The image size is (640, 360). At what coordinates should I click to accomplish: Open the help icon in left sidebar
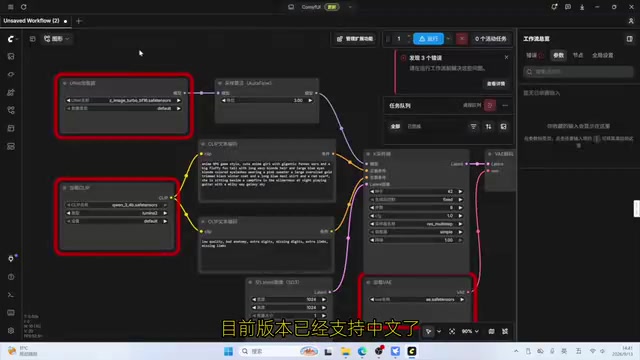pyautogui.click(x=11, y=277)
